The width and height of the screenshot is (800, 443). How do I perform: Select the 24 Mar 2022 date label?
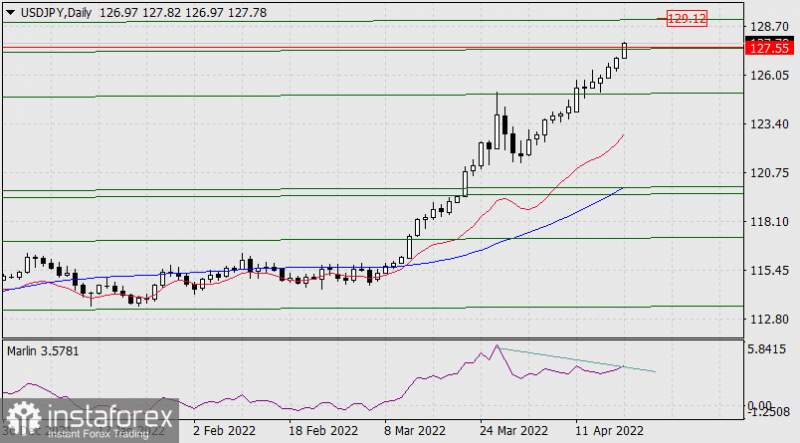[514, 430]
